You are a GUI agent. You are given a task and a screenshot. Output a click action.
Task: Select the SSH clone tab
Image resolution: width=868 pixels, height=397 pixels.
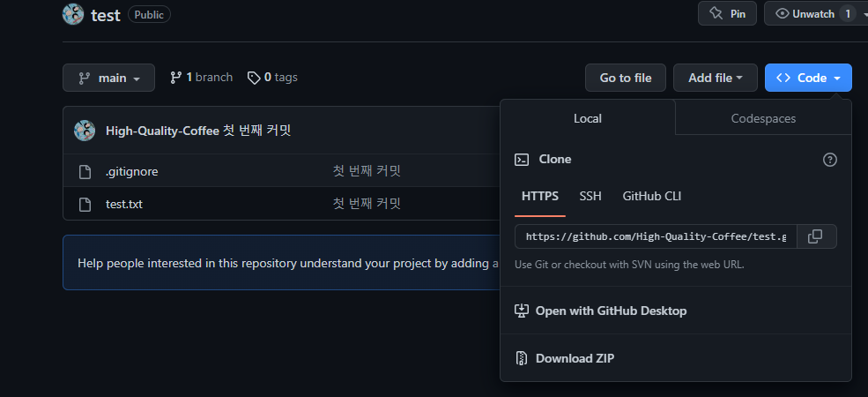[x=590, y=196]
